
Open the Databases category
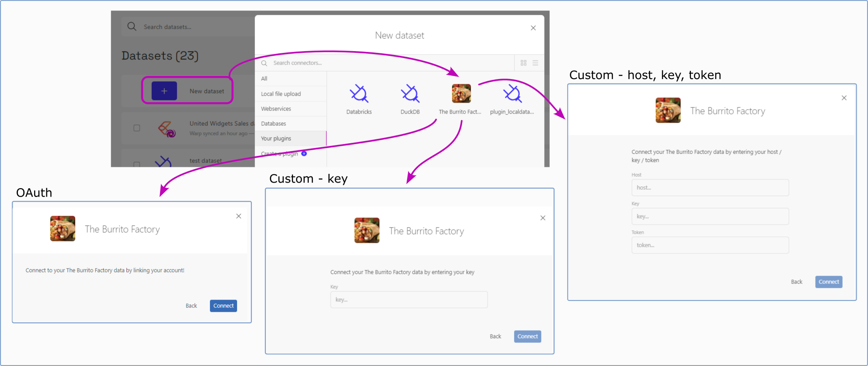point(273,124)
